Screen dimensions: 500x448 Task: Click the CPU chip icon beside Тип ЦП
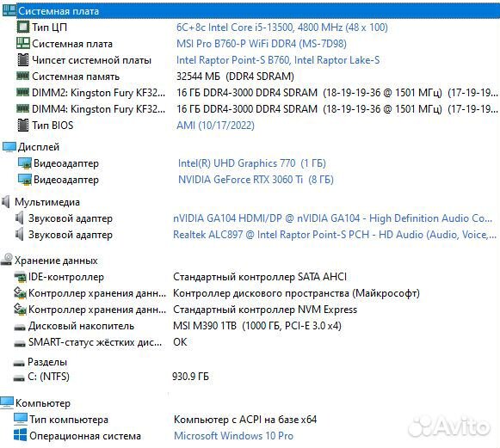tap(23, 27)
